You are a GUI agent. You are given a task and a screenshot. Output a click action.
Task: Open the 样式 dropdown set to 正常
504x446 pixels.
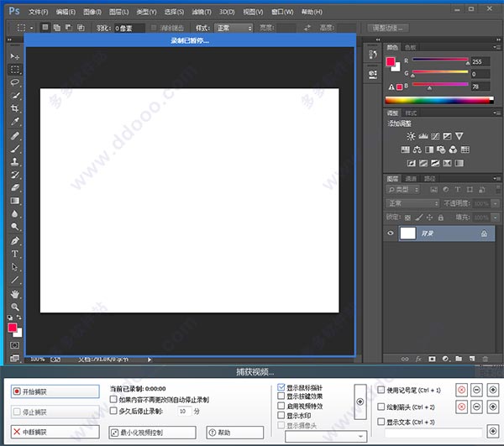[234, 29]
